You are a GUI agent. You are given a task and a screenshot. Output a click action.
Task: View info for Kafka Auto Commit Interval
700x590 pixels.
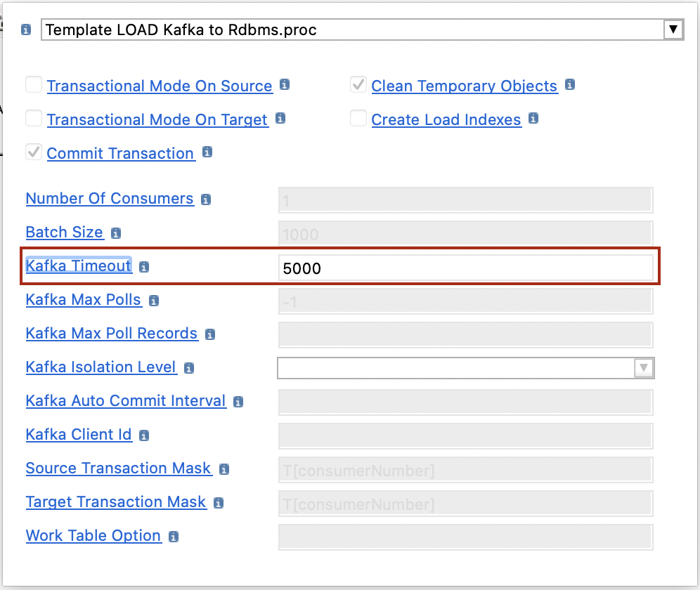[x=237, y=401]
